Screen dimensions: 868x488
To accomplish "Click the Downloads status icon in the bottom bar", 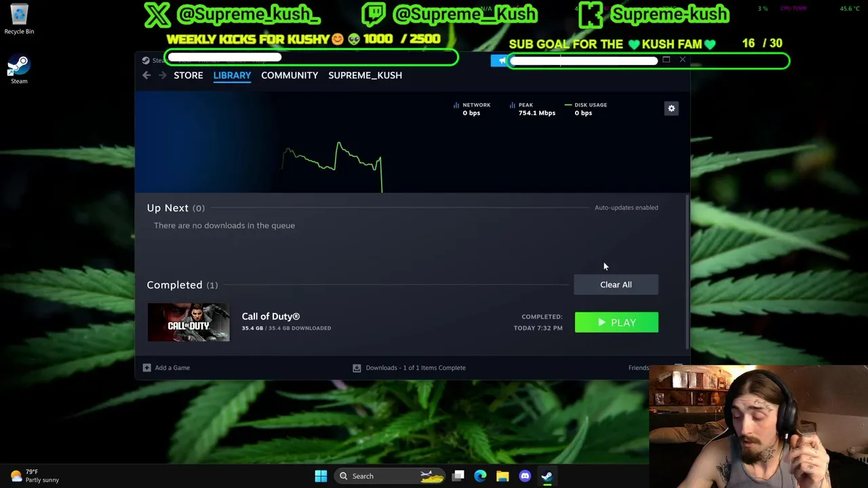I will click(x=357, y=368).
